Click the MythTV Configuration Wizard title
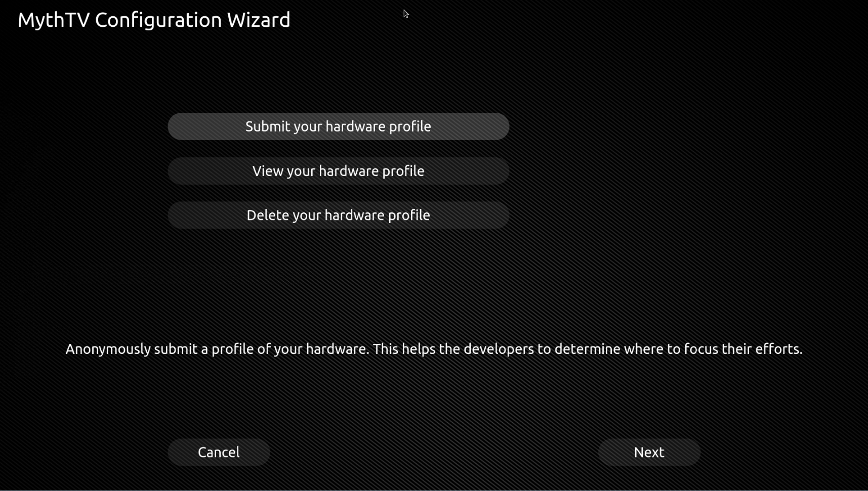868x491 pixels. [x=154, y=20]
